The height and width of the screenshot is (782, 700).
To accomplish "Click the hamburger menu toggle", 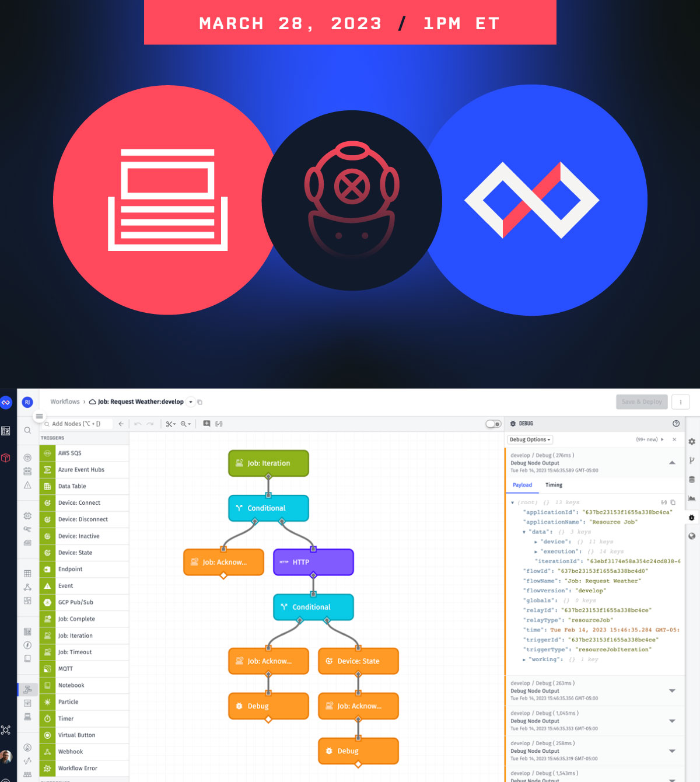I will click(x=39, y=416).
